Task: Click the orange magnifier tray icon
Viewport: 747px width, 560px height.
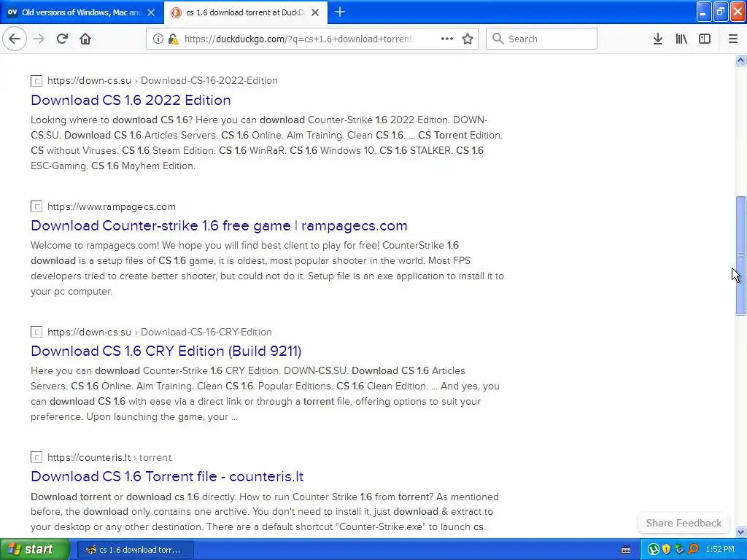Action: tap(693, 550)
